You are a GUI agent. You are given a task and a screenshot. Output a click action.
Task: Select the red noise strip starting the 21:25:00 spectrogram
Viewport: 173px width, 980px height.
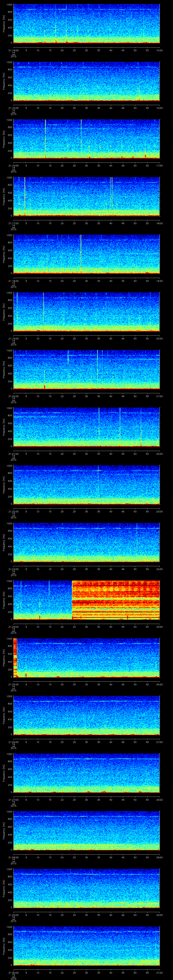click(x=15, y=658)
